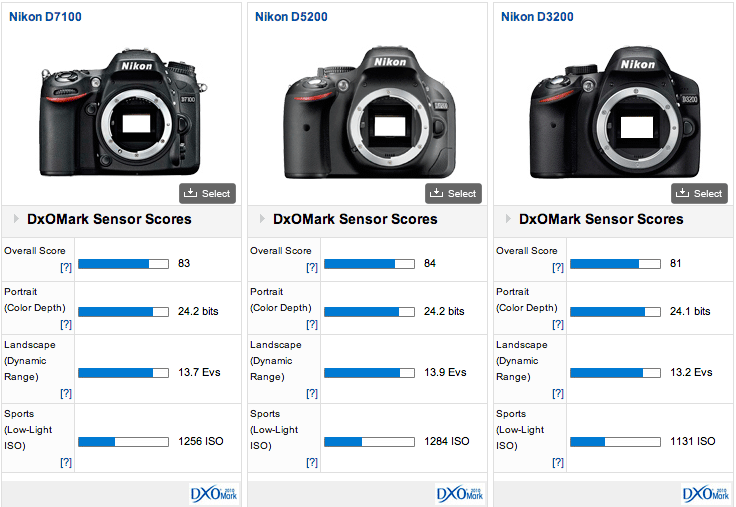Click the D7100 Color Depth score bar

[123, 312]
